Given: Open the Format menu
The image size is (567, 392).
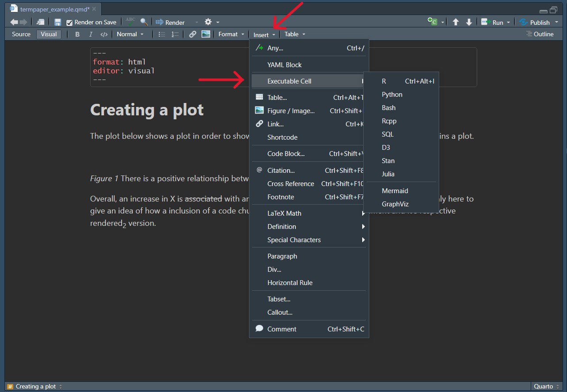Looking at the screenshot, I should [231, 34].
